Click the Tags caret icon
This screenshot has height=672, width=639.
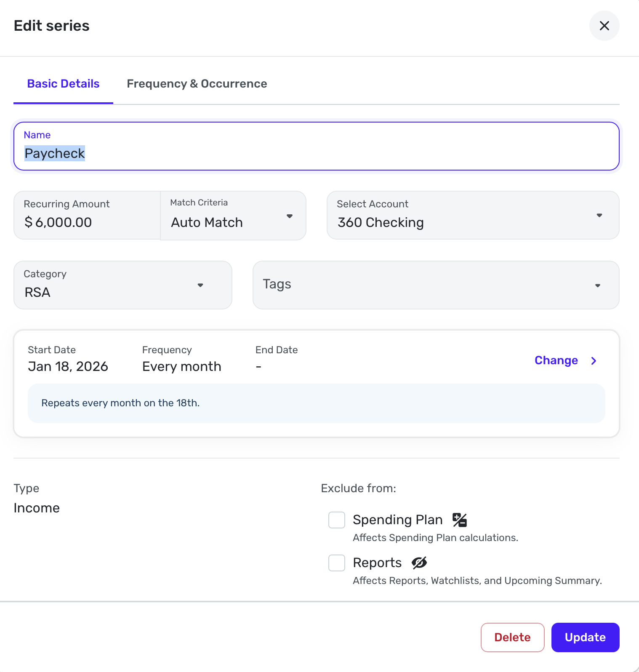(x=597, y=285)
